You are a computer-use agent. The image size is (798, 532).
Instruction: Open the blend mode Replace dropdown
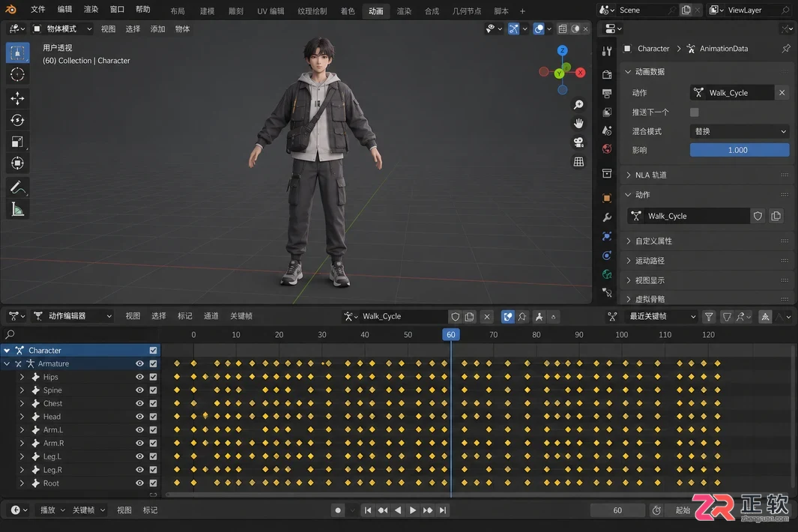click(x=740, y=131)
